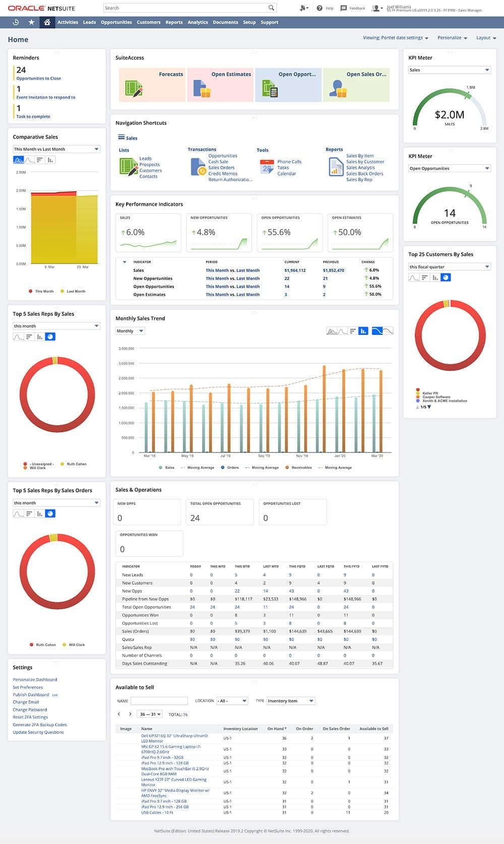
Task: Click the Opportunities to Close reminder link
Action: coord(38,79)
